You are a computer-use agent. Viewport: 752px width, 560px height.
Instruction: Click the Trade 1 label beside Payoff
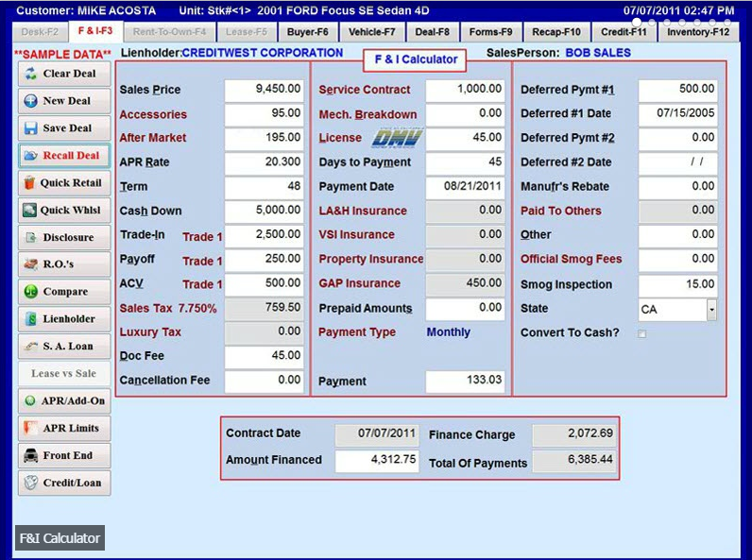click(x=202, y=261)
